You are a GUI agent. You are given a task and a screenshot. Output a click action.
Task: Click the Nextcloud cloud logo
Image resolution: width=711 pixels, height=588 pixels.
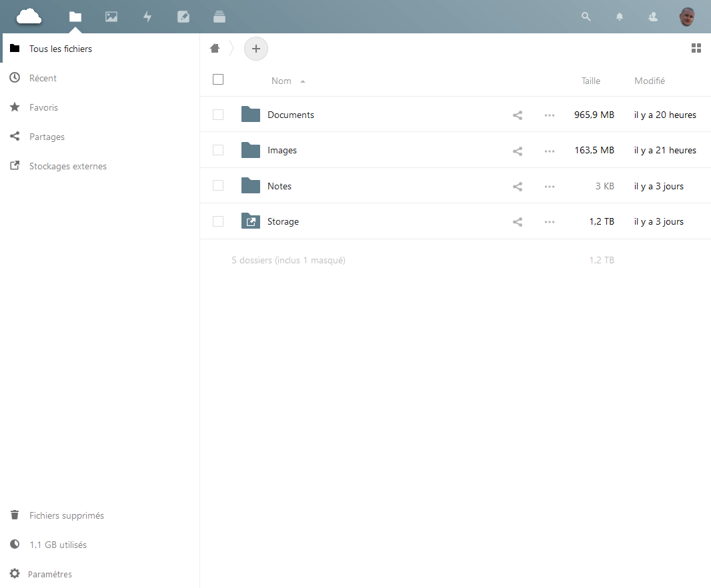(x=29, y=17)
